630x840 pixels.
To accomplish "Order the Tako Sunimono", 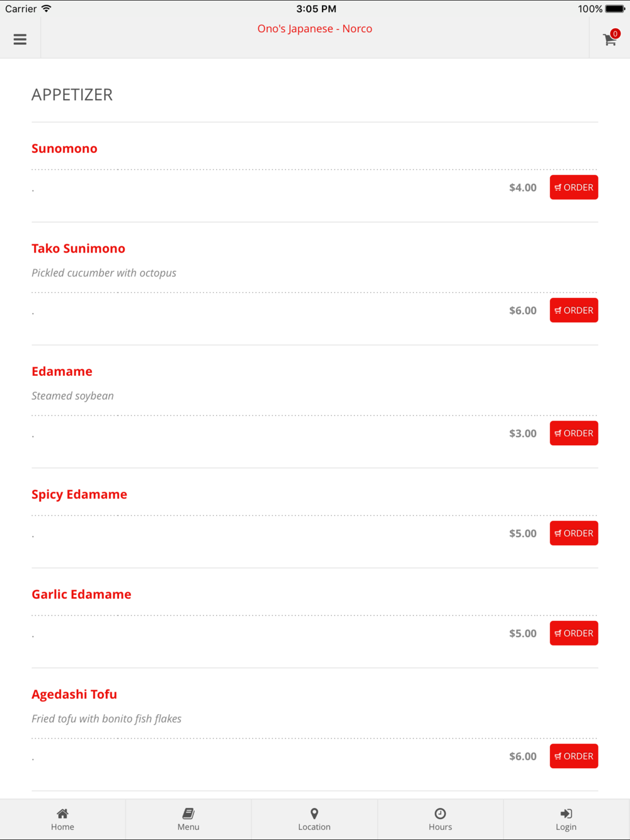I will 574,310.
